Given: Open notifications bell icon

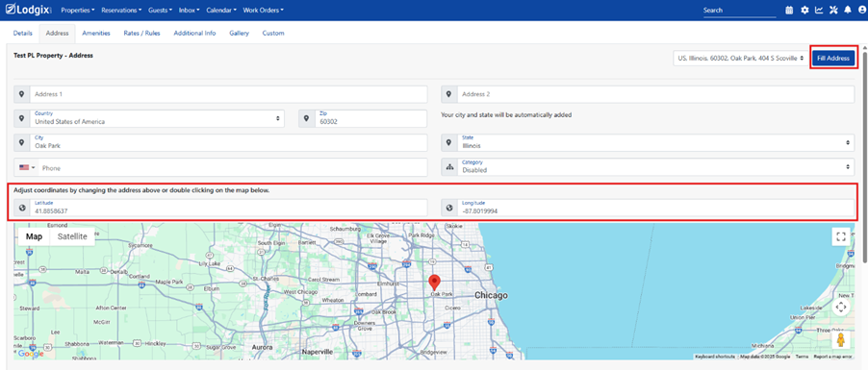Looking at the screenshot, I should click(x=848, y=10).
